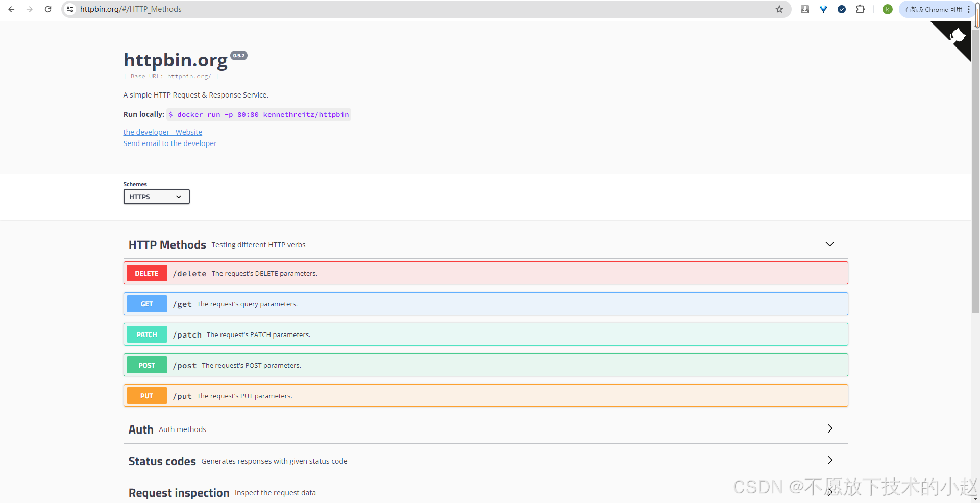The height and width of the screenshot is (503, 980).
Task: Click the orange PUT method badge
Action: (147, 396)
